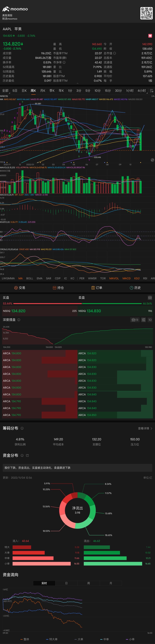Open the QR code at top right
155x644 pixels.
[146, 13]
